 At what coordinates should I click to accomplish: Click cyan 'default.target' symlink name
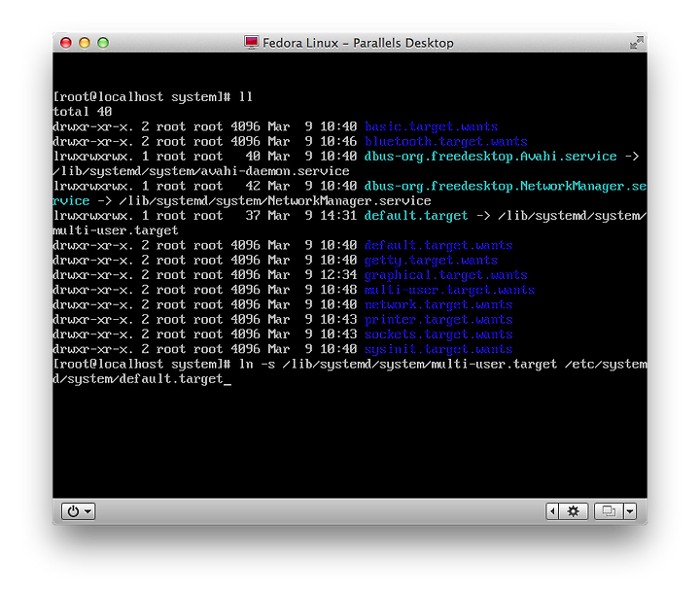416,216
